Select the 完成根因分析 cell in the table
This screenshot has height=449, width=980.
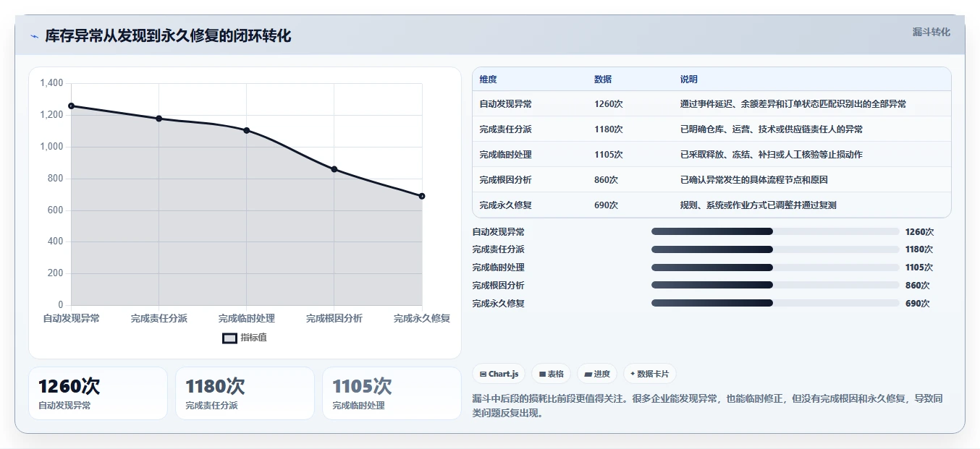[505, 180]
